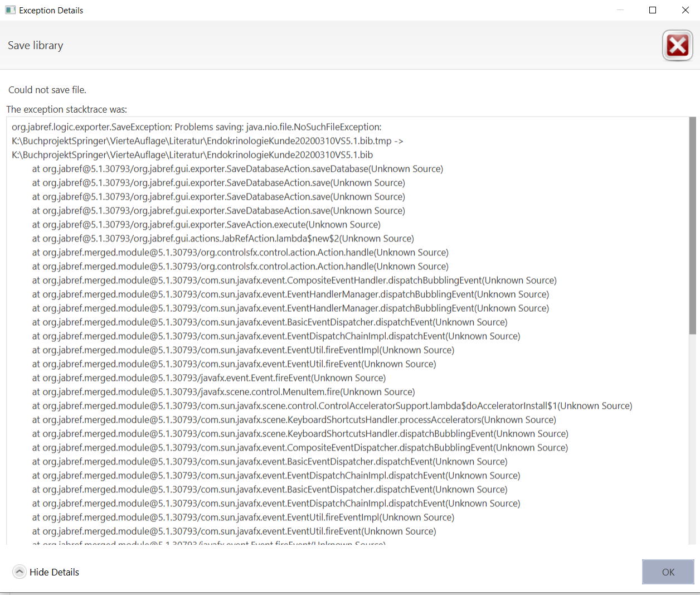Click the SaveDatabaseAction.saveDatabase stack line

(x=237, y=169)
